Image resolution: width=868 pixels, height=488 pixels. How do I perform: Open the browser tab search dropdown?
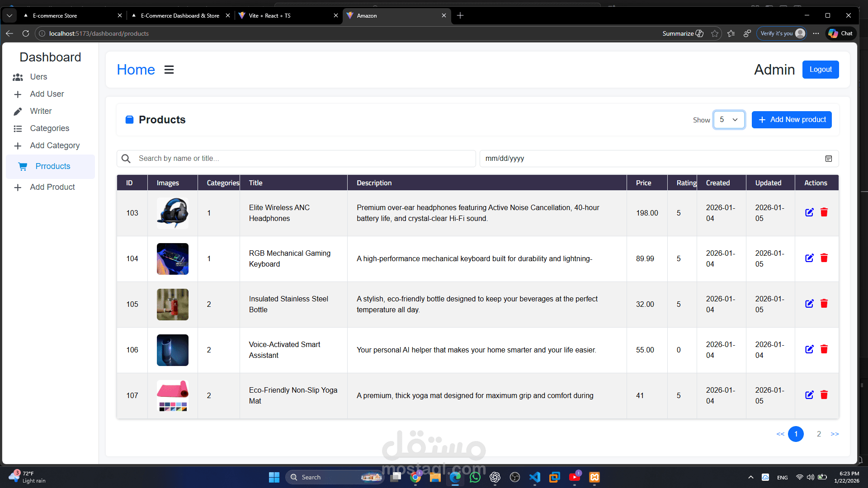[9, 15]
